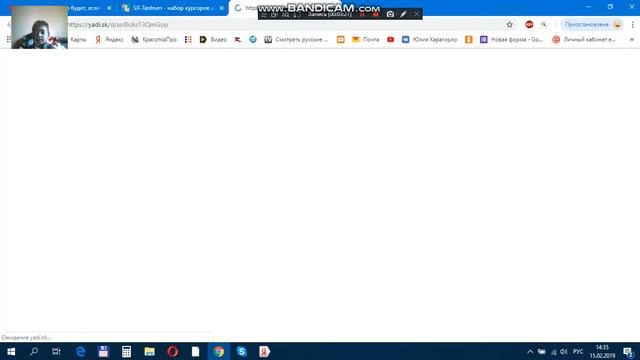The image size is (640, 360).
Task: Open the AdBlock extension icon
Action: (x=529, y=24)
